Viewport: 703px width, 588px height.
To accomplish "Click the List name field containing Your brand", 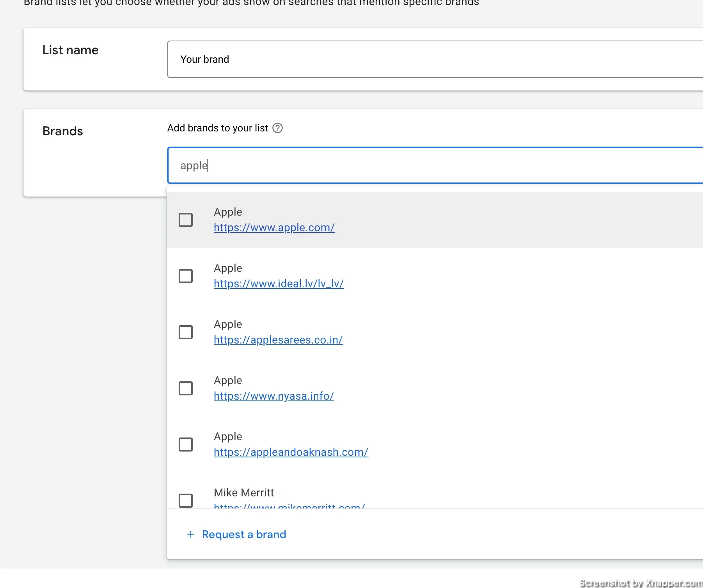I will pyautogui.click(x=435, y=59).
